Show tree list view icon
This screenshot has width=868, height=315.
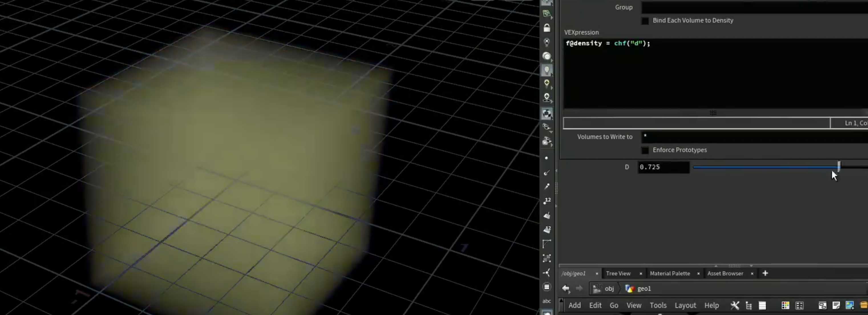[749, 305]
